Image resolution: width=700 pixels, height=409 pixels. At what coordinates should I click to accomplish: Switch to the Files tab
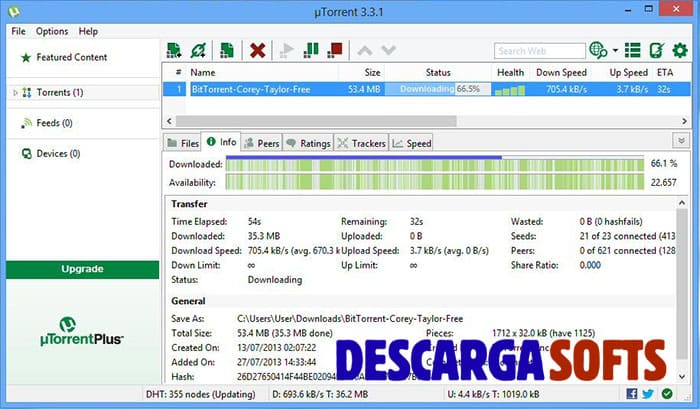click(x=183, y=143)
